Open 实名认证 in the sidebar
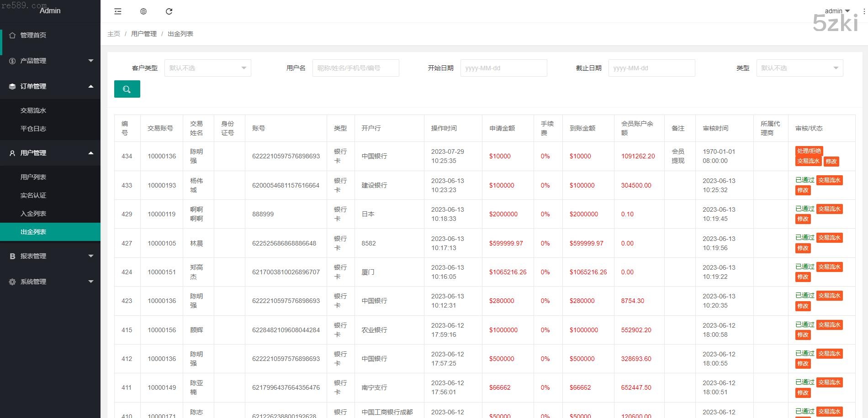The height and width of the screenshot is (418, 868). tap(33, 195)
